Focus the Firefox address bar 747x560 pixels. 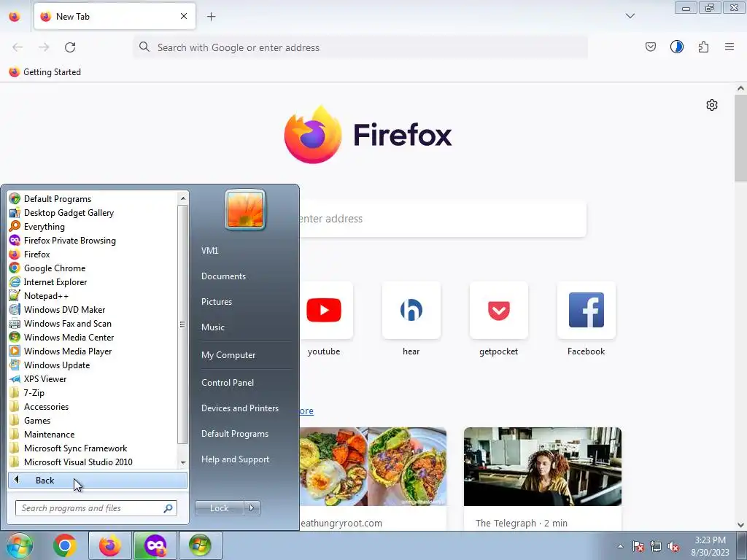click(360, 47)
